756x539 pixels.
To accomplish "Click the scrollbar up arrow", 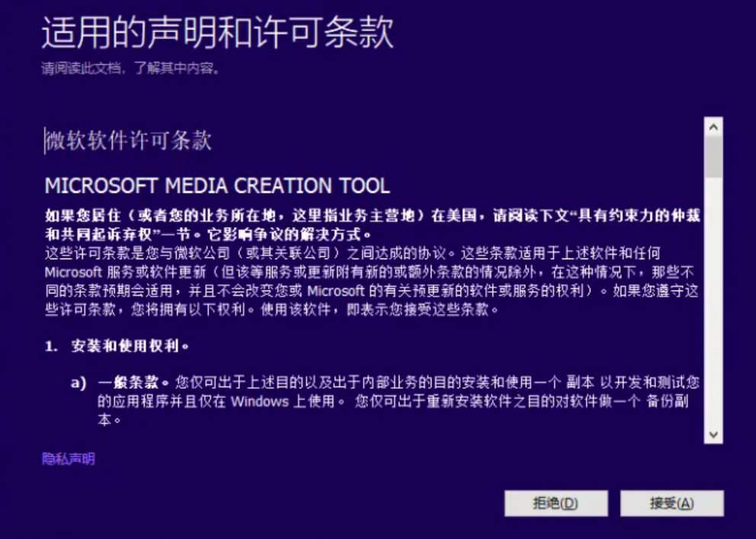I will coord(713,127).
